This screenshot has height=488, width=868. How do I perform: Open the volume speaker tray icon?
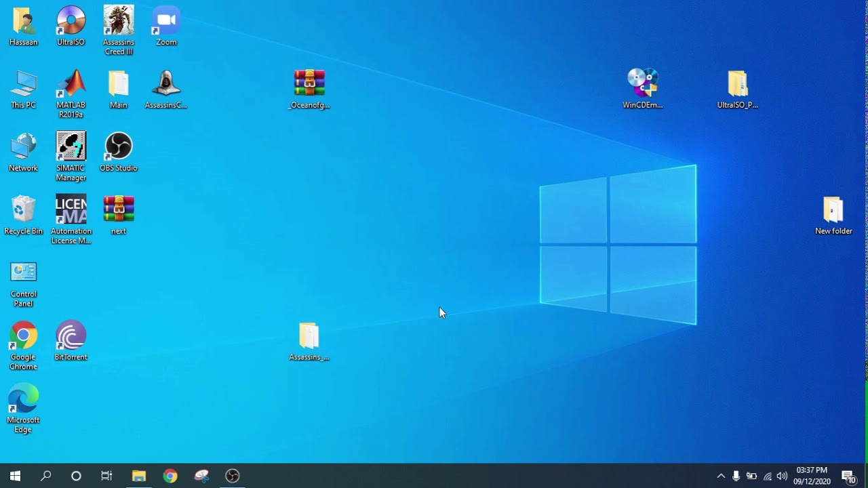click(x=782, y=476)
